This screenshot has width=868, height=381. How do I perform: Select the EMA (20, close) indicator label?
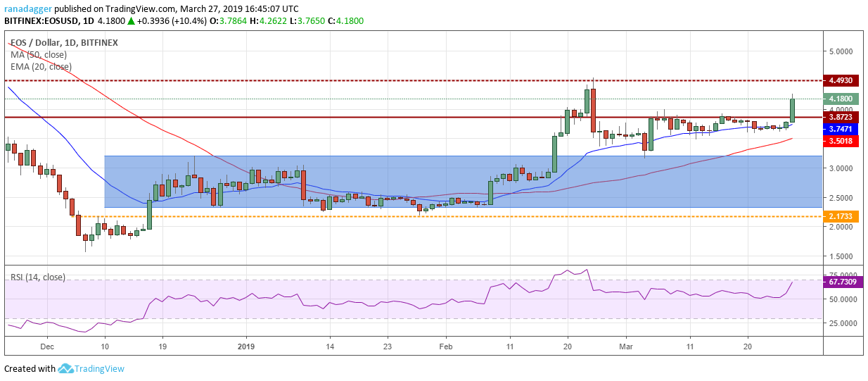(41, 66)
